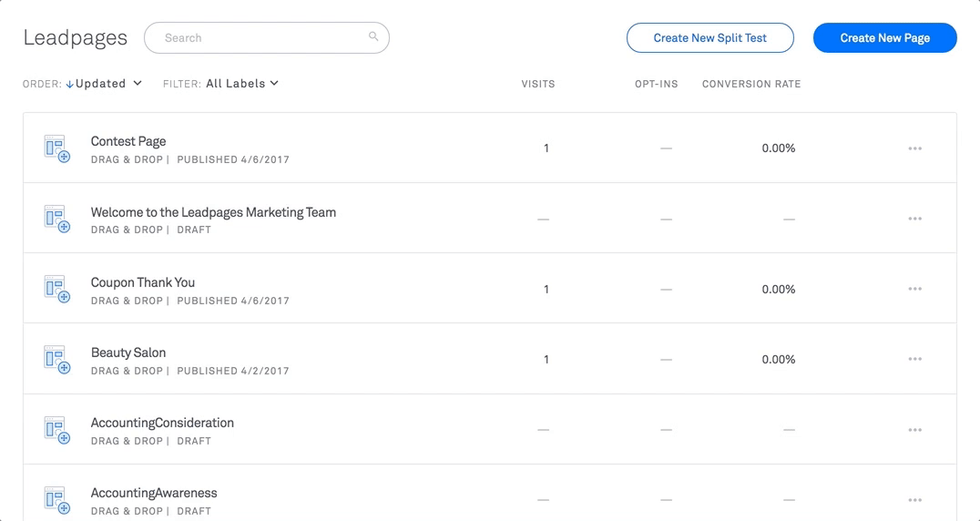Focus the Search input field
This screenshot has width=980, height=521.
267,38
